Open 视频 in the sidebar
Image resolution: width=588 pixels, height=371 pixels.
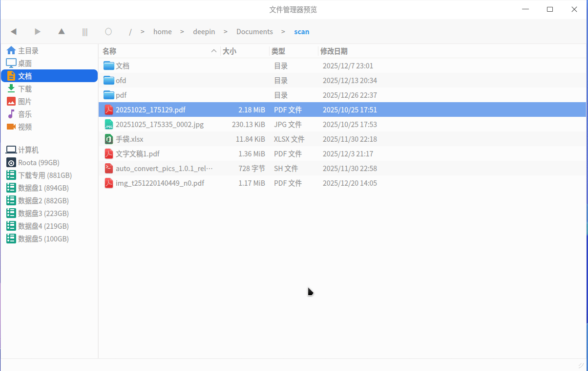(49, 127)
